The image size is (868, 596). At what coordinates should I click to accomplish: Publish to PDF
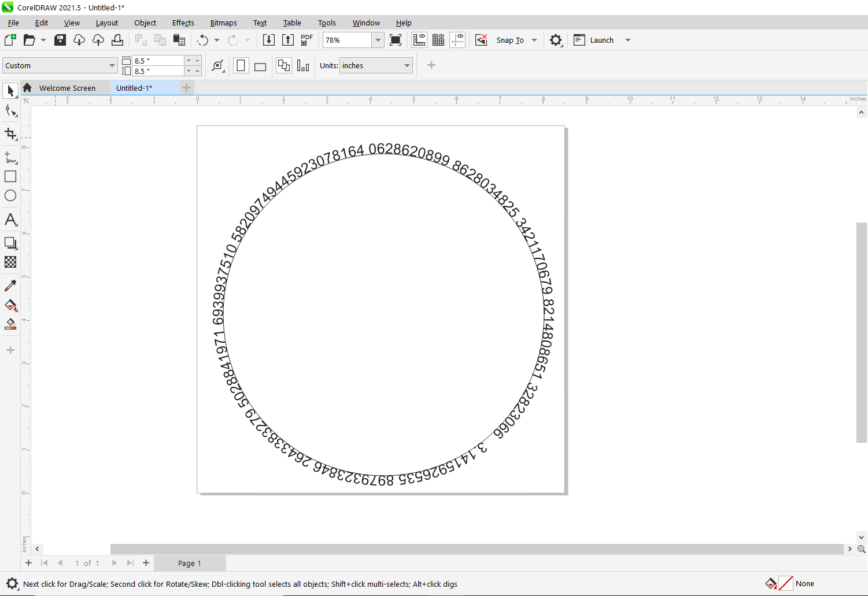pyautogui.click(x=307, y=40)
